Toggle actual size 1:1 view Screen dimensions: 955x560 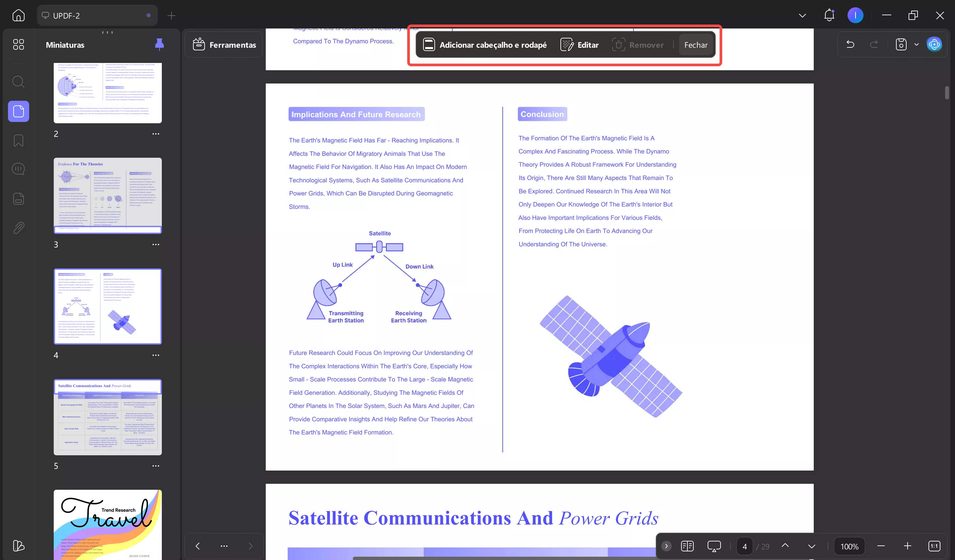coord(934,546)
